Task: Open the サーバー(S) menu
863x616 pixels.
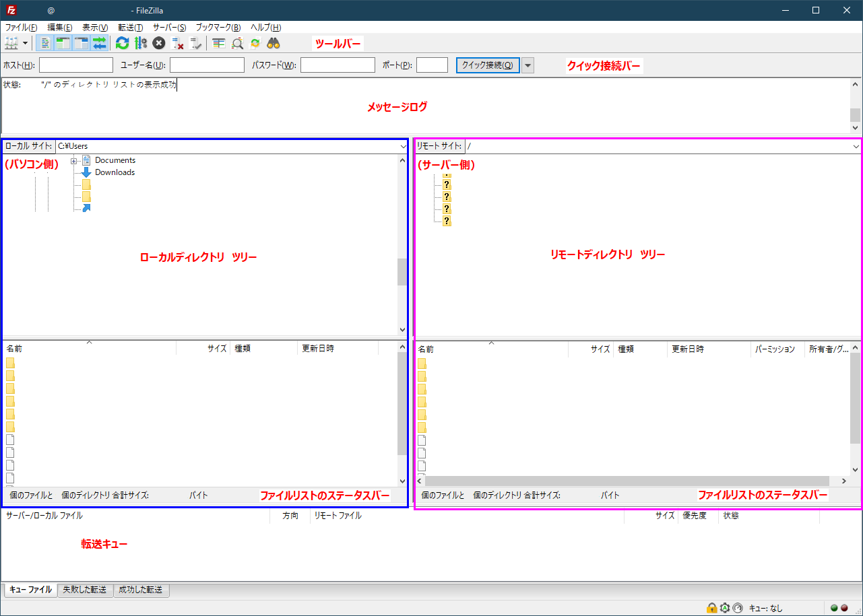Action: 169,28
